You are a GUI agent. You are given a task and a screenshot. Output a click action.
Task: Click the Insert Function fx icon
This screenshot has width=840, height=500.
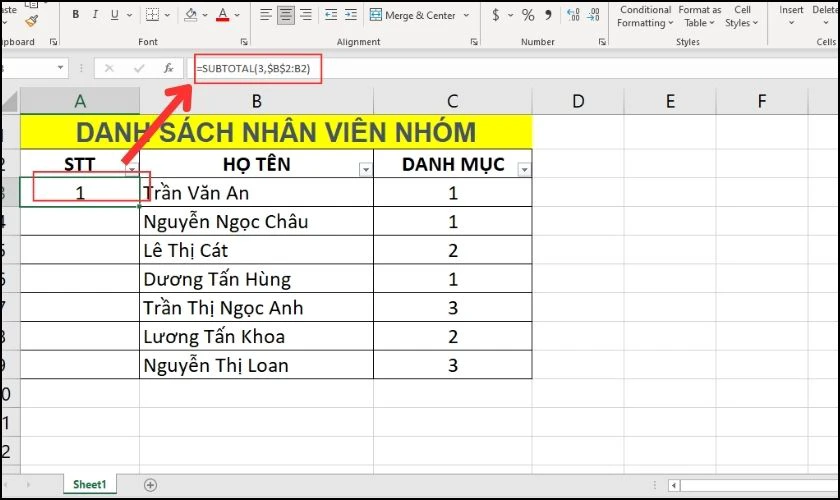[168, 68]
